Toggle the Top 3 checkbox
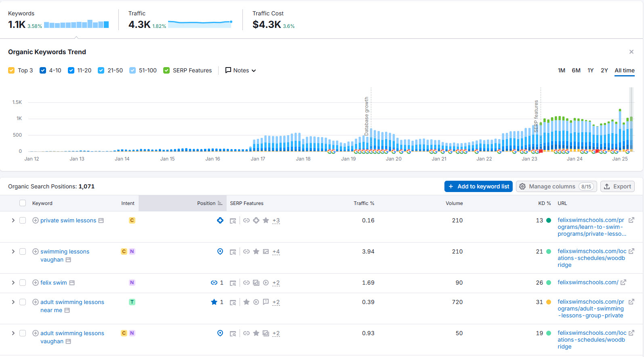The image size is (644, 357). pyautogui.click(x=11, y=70)
